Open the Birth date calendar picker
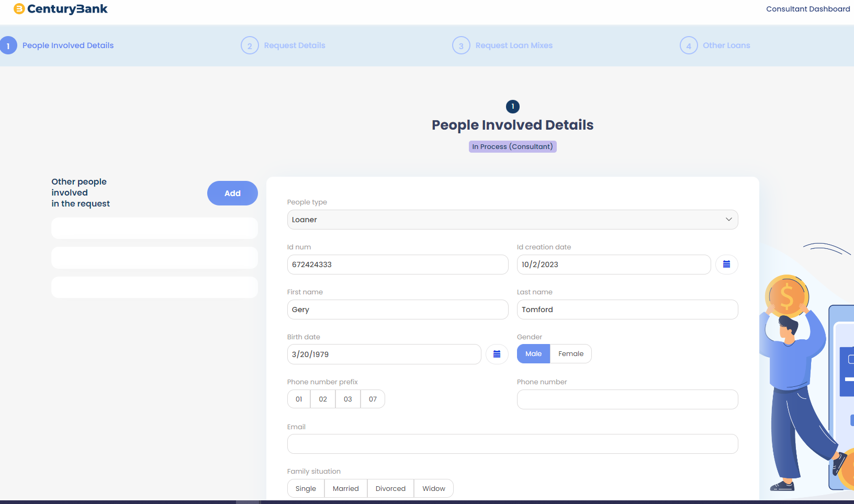 point(497,354)
